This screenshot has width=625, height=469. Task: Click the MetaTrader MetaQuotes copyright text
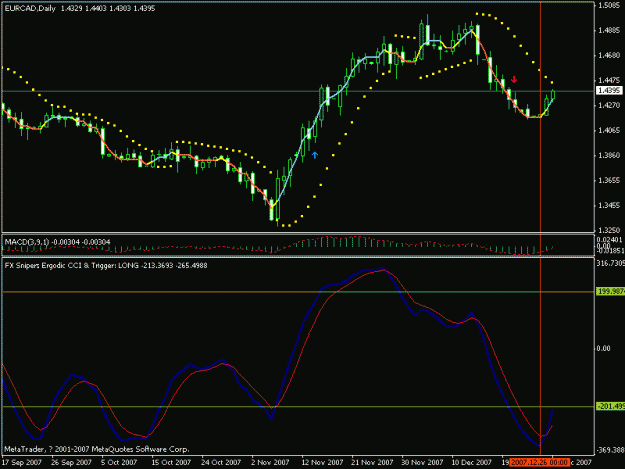pos(97,449)
